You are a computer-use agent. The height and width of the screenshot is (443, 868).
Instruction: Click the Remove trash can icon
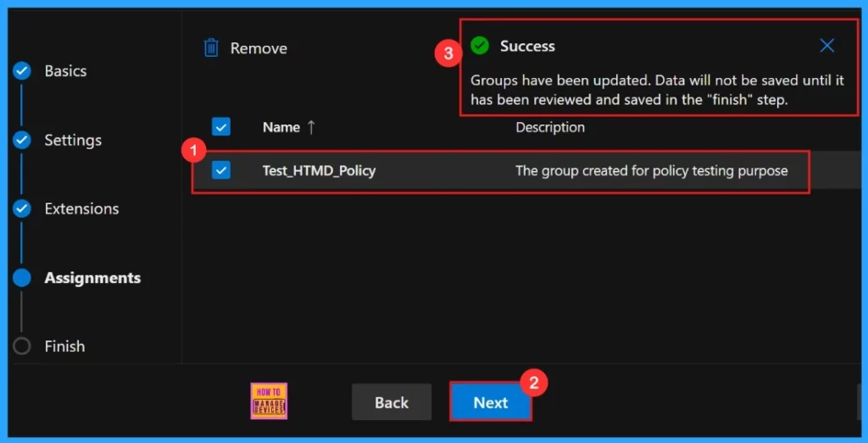point(211,48)
